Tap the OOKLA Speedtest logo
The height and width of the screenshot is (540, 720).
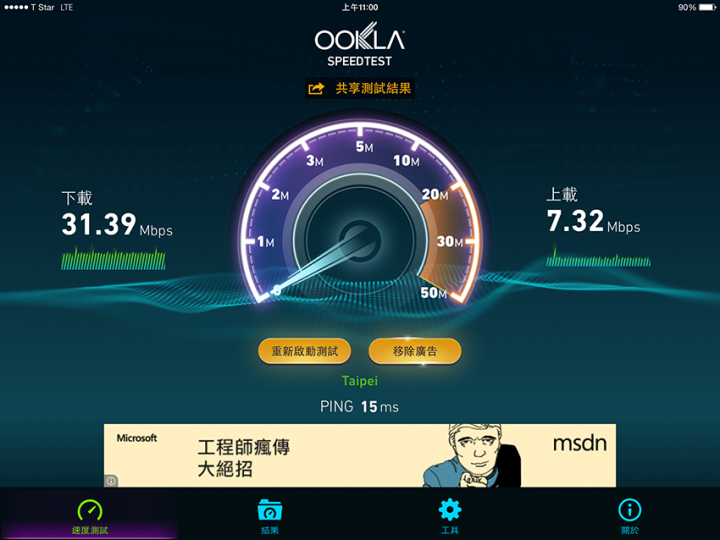click(360, 45)
